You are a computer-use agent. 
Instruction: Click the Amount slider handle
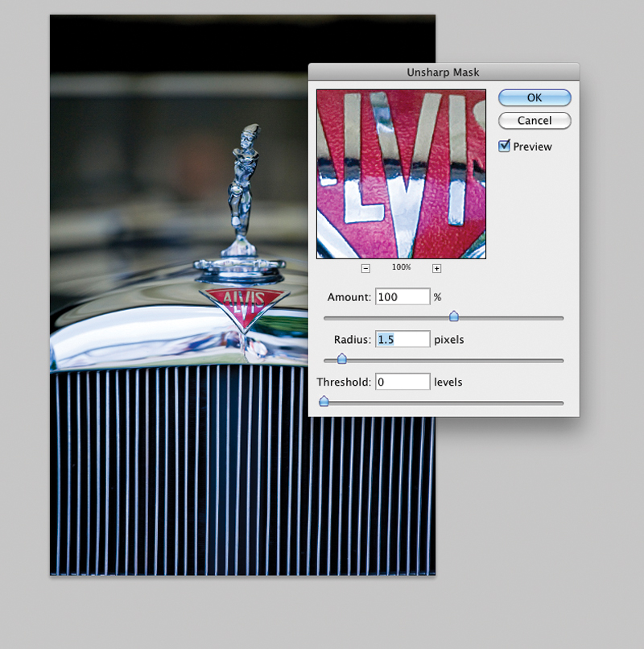(x=453, y=316)
